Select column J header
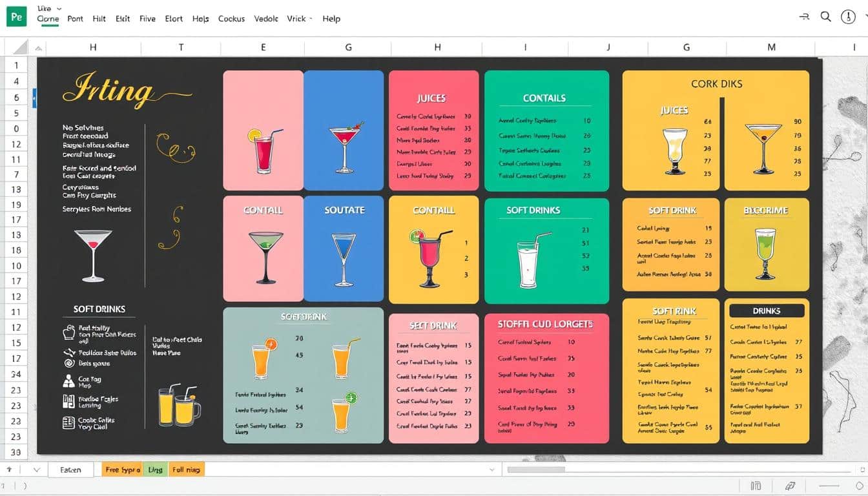 click(x=608, y=47)
